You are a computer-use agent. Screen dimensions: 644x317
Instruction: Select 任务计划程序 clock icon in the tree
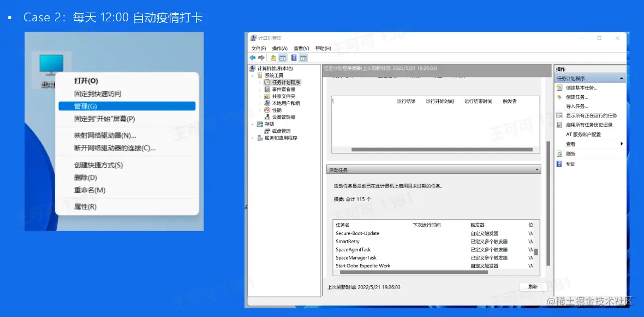pos(267,82)
